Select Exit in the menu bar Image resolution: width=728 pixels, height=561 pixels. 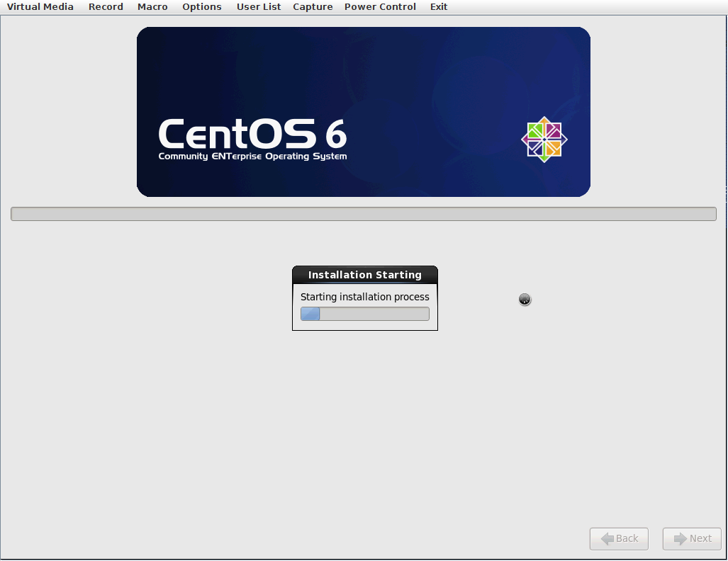coord(439,7)
